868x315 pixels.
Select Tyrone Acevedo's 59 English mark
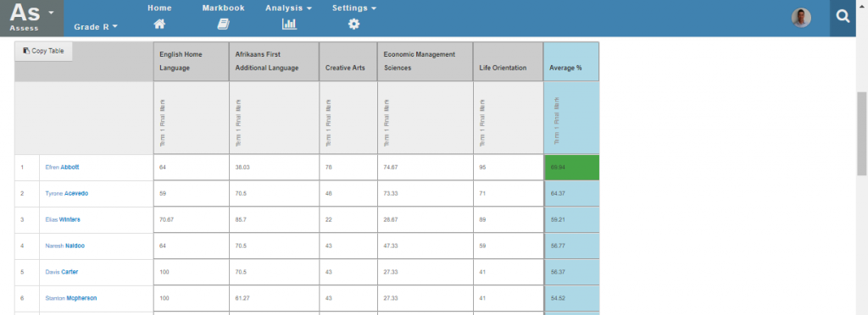(191, 193)
